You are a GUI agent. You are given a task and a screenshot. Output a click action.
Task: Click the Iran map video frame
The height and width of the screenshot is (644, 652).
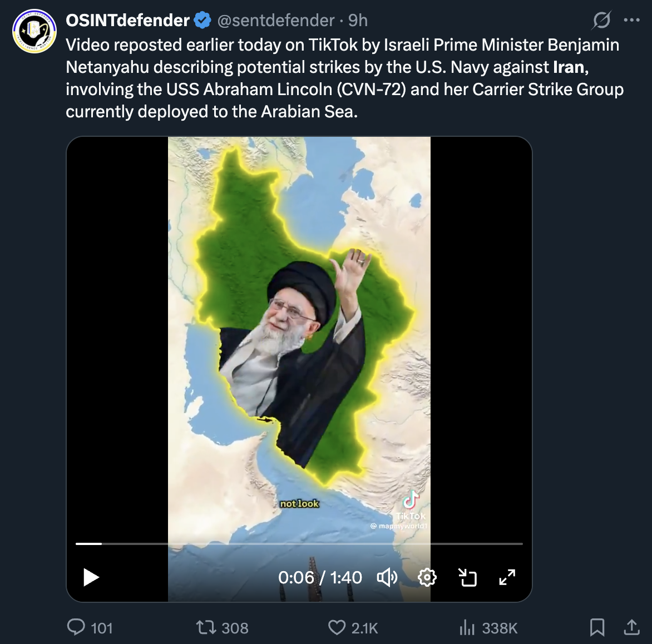299,334
